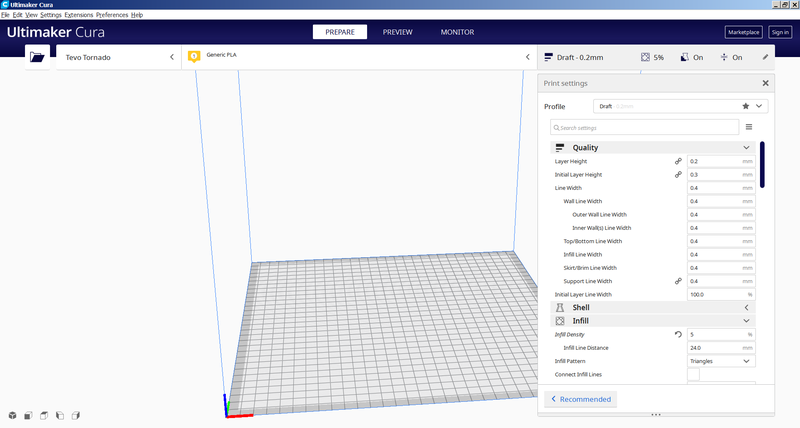This screenshot has width=800, height=428.
Task: Expand the Generic PLA material panel arrow
Action: coord(528,57)
